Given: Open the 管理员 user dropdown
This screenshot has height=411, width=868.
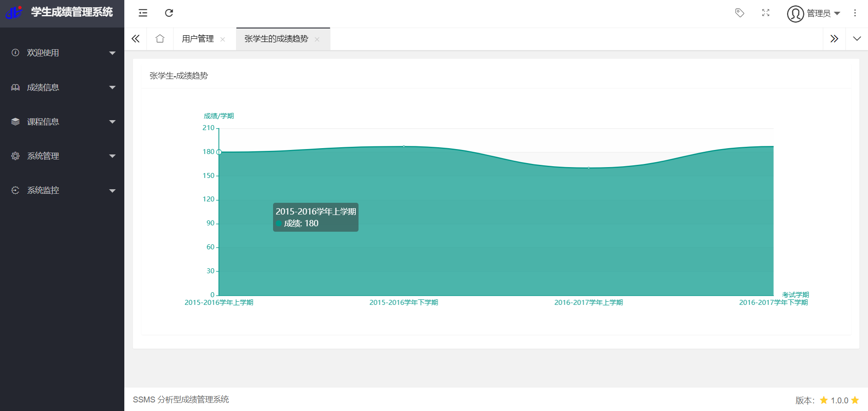Looking at the screenshot, I should (814, 14).
